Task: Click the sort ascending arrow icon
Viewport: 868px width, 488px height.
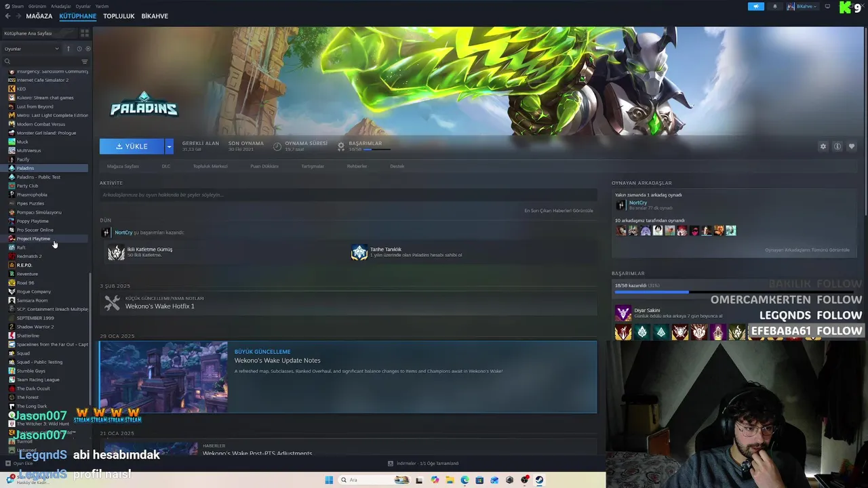Action: (x=68, y=49)
